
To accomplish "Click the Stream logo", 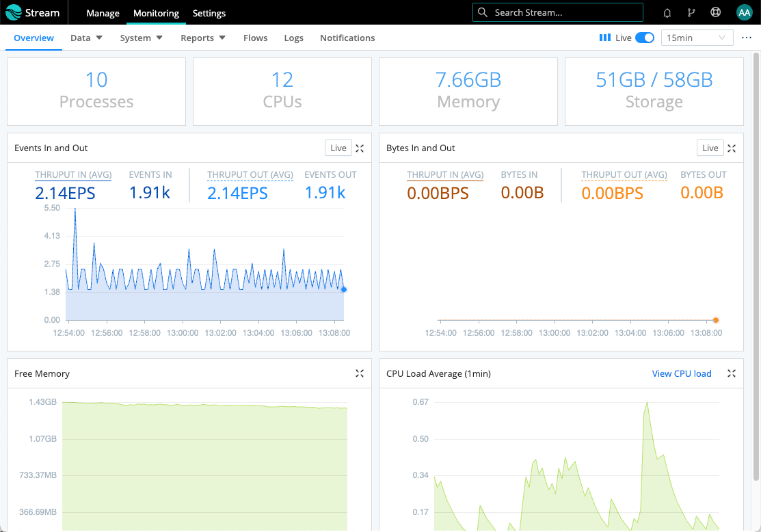I will pyautogui.click(x=33, y=12).
